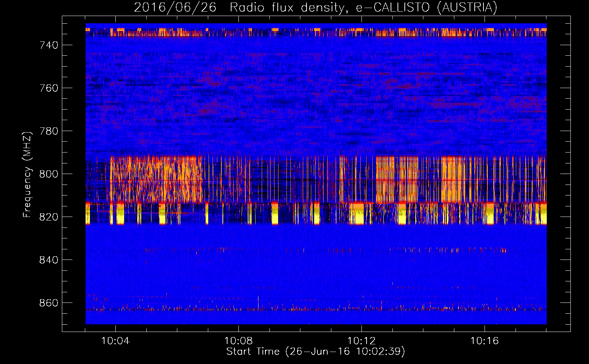Click the 860 frequency tick label
The width and height of the screenshot is (589, 364).
[49, 303]
